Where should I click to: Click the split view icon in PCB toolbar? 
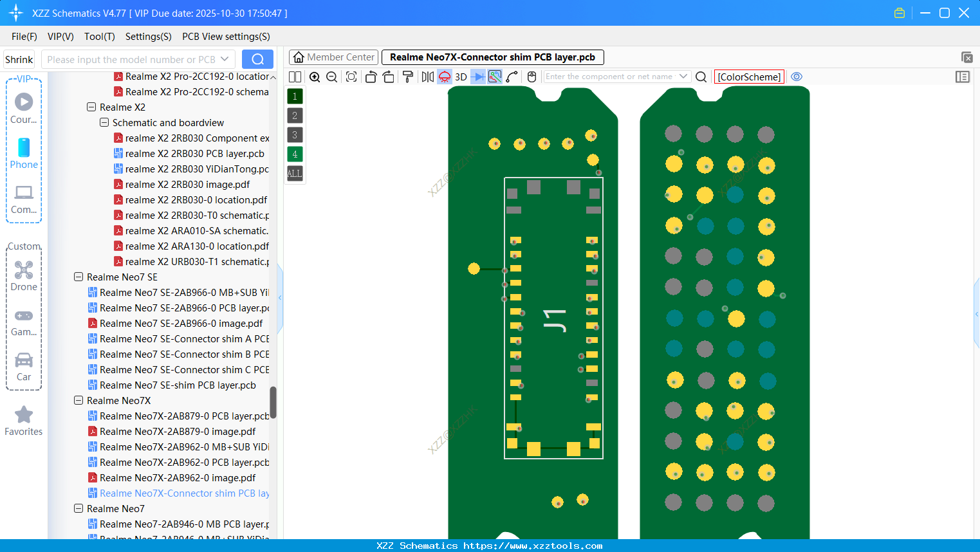[295, 77]
